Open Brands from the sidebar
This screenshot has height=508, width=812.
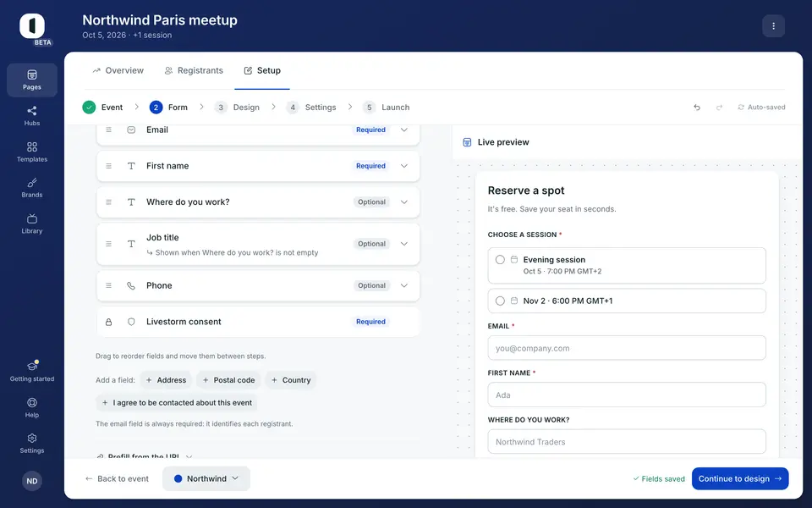(32, 188)
